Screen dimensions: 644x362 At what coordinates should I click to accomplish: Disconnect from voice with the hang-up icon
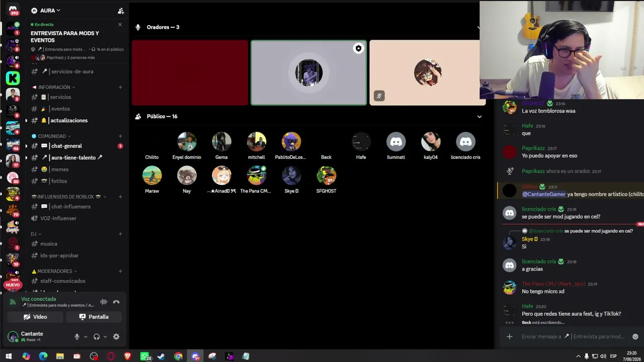(x=116, y=302)
